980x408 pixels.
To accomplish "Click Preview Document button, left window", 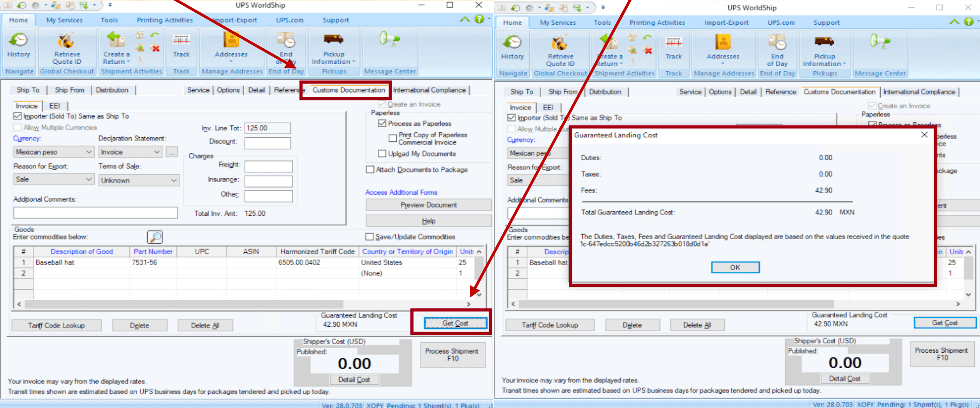I will tap(428, 205).
